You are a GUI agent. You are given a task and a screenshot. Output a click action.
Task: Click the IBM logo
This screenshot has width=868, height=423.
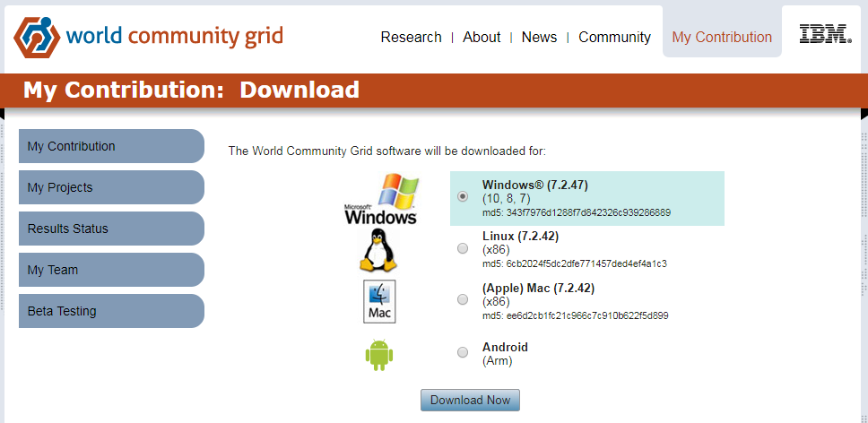(825, 34)
